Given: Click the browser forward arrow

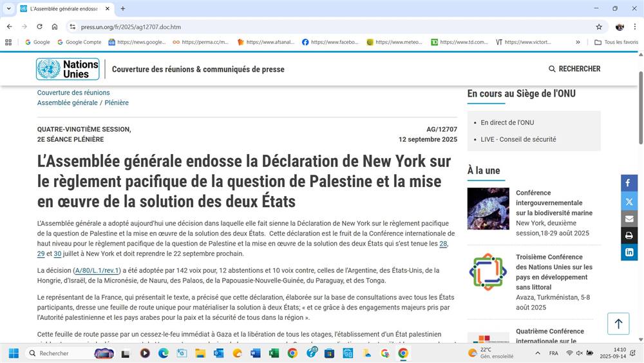Looking at the screenshot, I should (x=24, y=26).
